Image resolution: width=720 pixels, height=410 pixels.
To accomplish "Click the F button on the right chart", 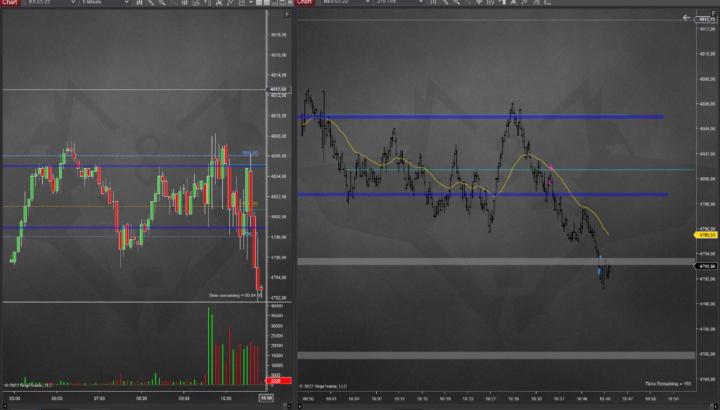I will pos(713,14).
